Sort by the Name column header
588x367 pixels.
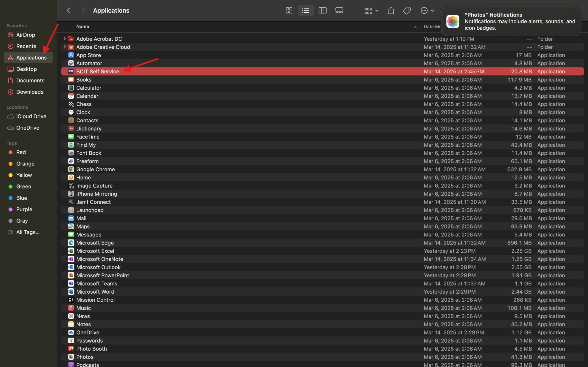pos(83,26)
